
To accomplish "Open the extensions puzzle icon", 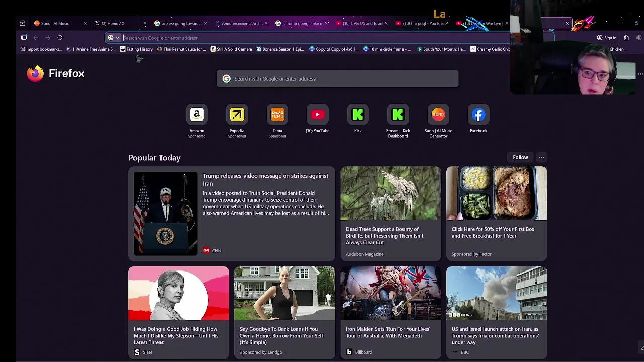I will click(626, 38).
